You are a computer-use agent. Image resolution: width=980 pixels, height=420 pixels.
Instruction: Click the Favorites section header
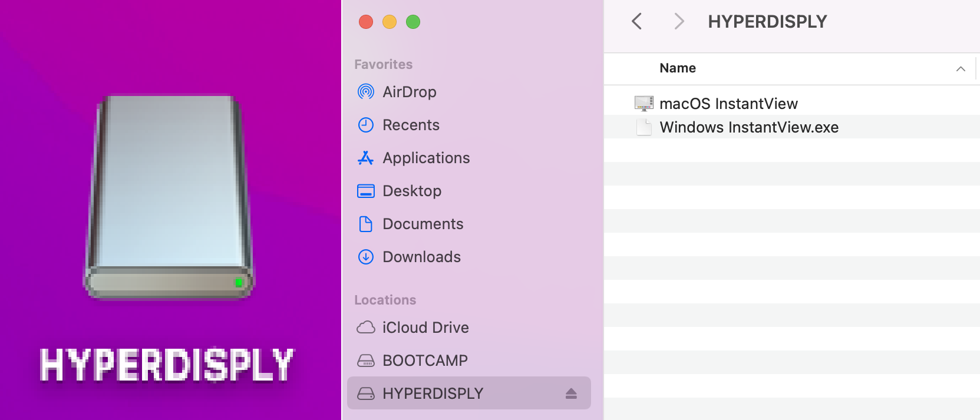(x=383, y=64)
